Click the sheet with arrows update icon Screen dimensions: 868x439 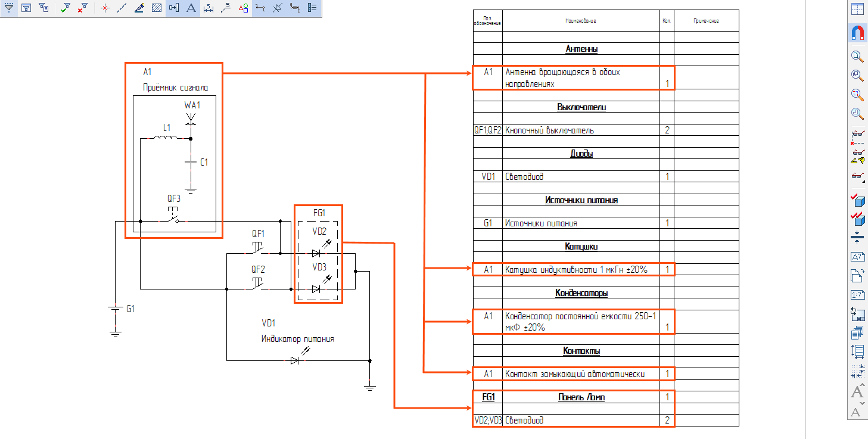pyautogui.click(x=857, y=313)
